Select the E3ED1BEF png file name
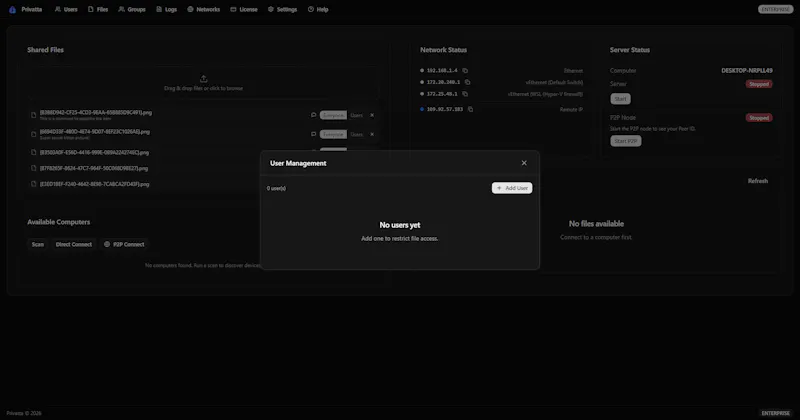Image resolution: width=800 pixels, height=420 pixels. point(94,184)
